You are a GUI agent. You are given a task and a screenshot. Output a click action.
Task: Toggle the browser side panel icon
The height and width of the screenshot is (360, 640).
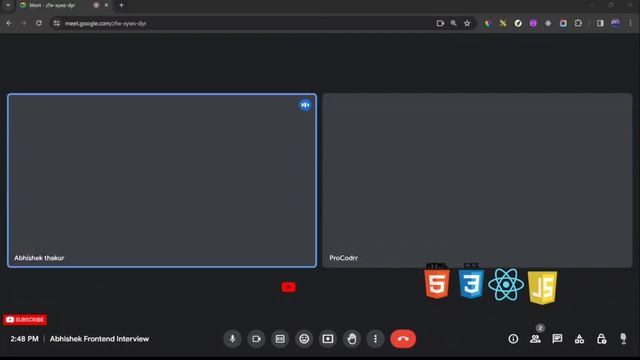coord(600,23)
